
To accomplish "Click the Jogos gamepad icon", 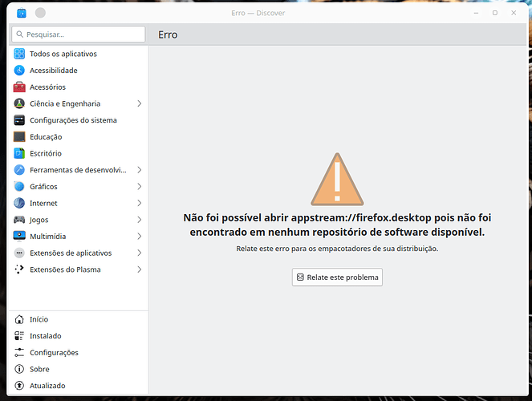I will click(19, 220).
